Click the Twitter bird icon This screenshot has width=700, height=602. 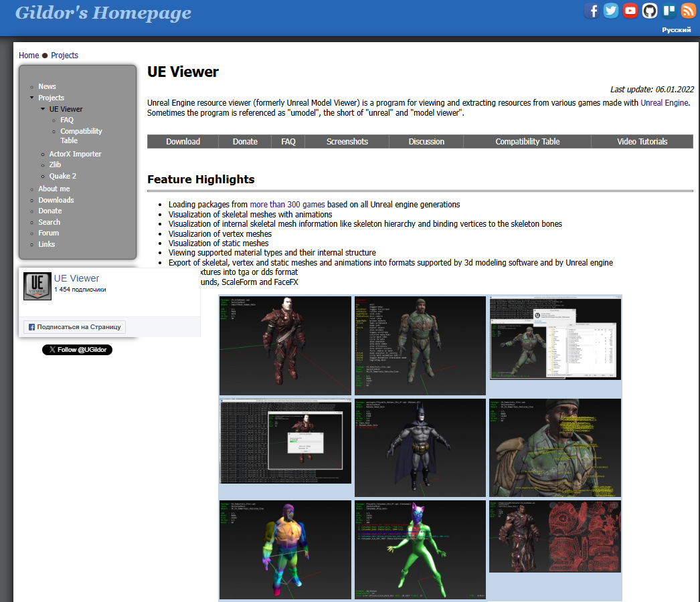click(611, 11)
